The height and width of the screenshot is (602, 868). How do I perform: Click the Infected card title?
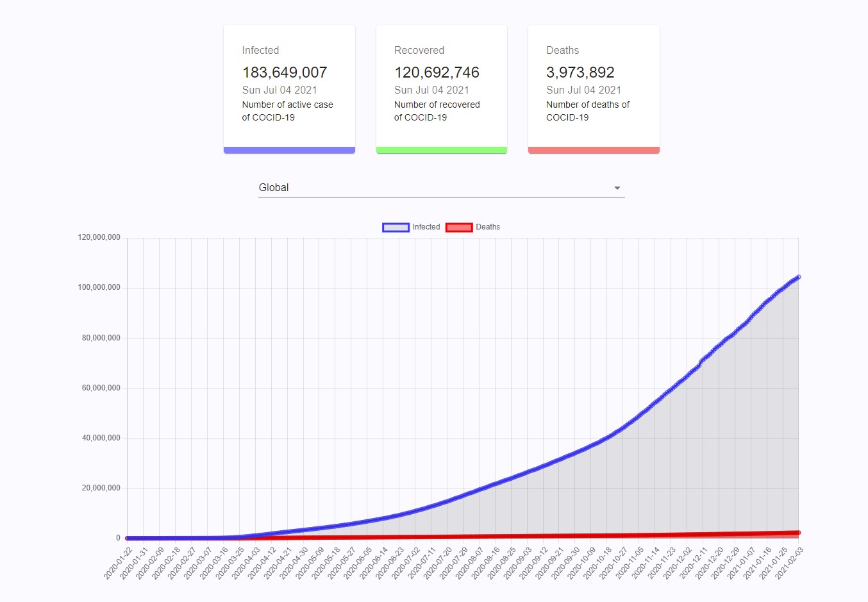pos(260,50)
